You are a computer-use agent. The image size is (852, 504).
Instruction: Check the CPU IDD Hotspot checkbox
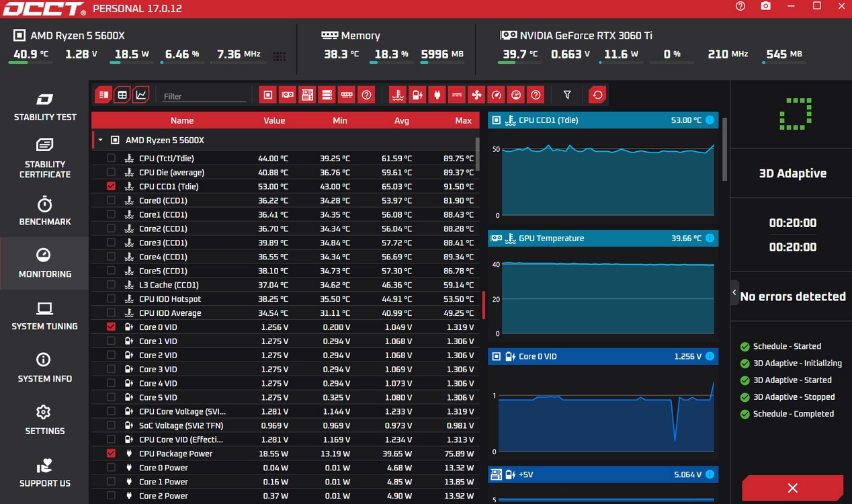point(111,299)
